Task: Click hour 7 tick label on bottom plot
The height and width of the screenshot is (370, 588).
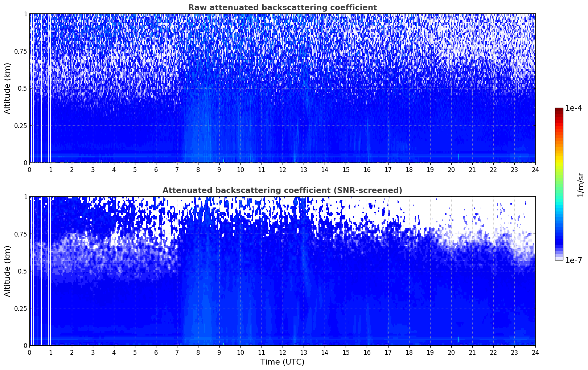Action: click(177, 352)
